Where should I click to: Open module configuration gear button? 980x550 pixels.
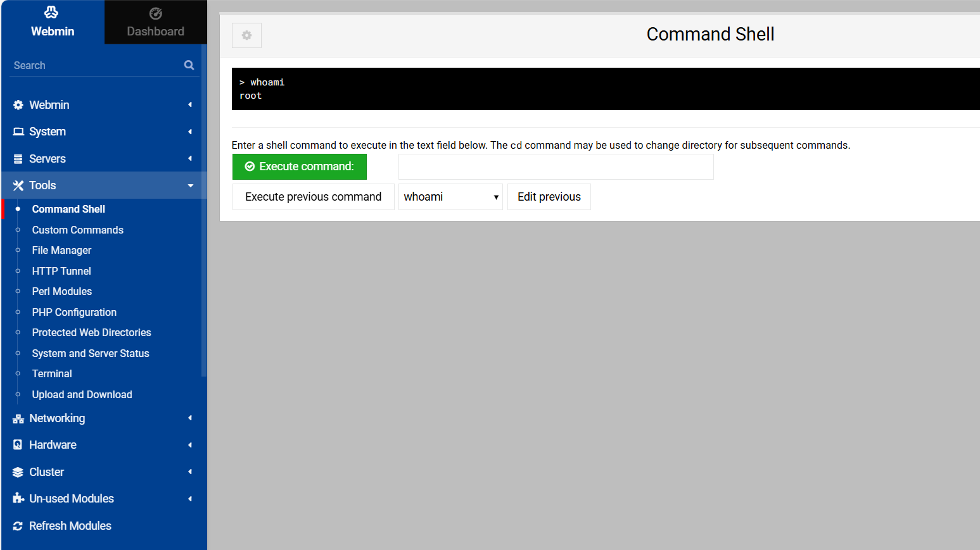(x=247, y=35)
